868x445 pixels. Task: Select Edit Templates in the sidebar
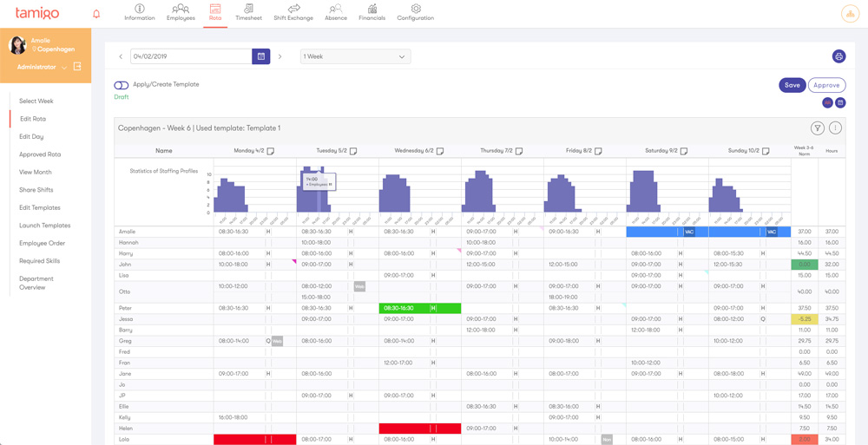click(40, 207)
